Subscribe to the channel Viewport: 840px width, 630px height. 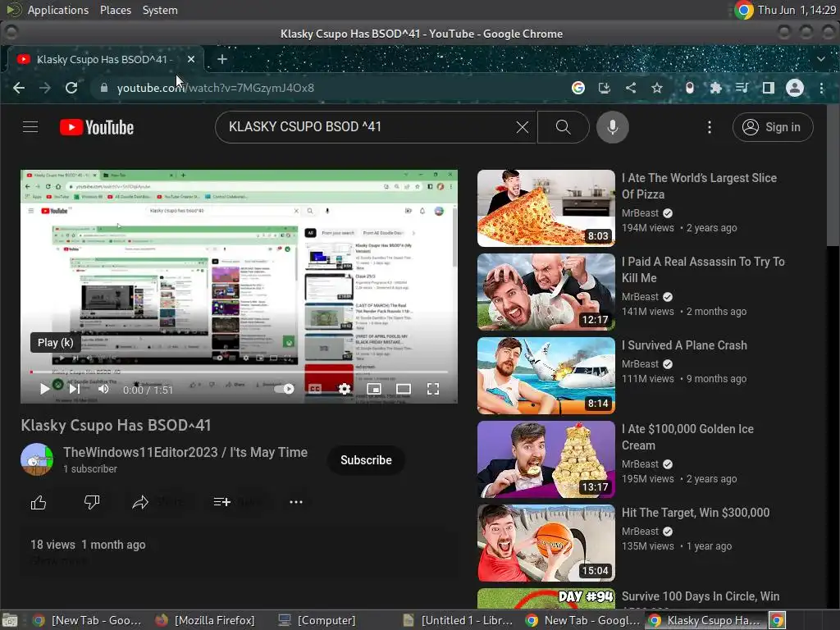coord(366,460)
